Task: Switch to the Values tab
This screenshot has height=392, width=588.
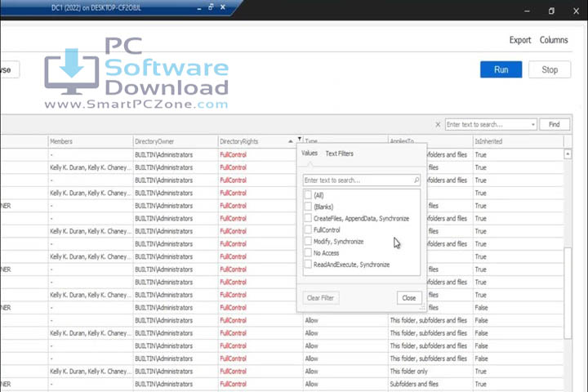Action: click(x=310, y=153)
